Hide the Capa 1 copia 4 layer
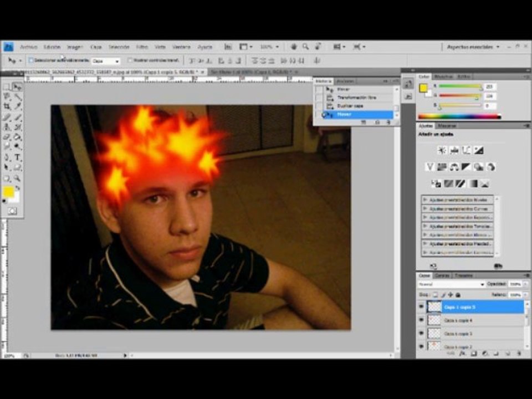Screen dimensions: 532x399 pos(421,320)
